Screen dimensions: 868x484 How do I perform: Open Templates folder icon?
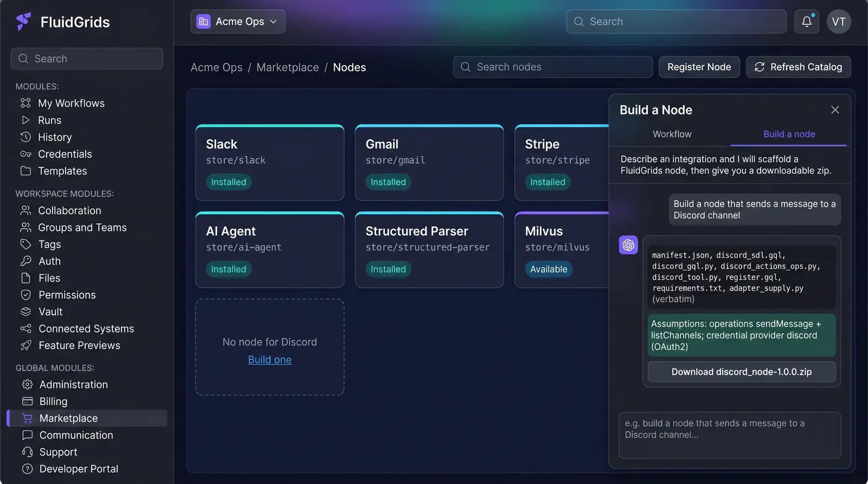(25, 171)
